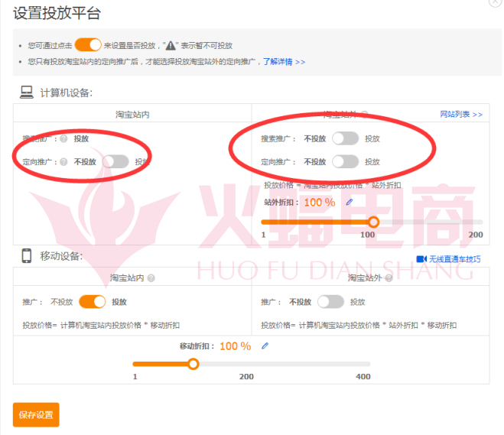
Task: Click 投放 label of off-site 定向推广 row
Action: tap(372, 161)
